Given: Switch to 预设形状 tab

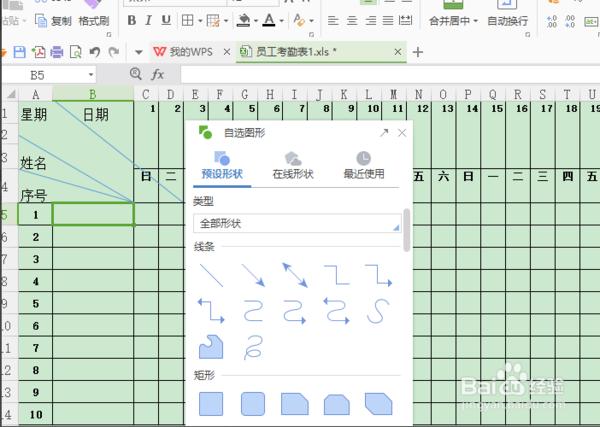Looking at the screenshot, I should tap(222, 165).
